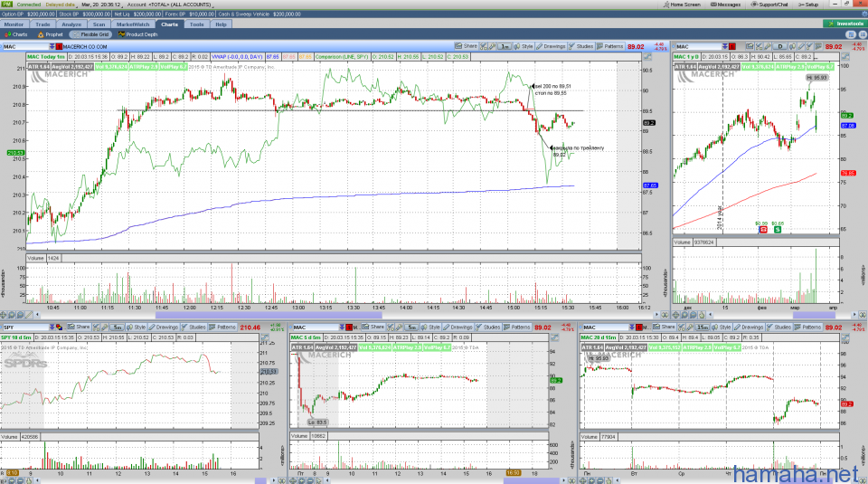868x484 pixels.
Task: Open Patterns on SPY chart
Action: (222, 327)
